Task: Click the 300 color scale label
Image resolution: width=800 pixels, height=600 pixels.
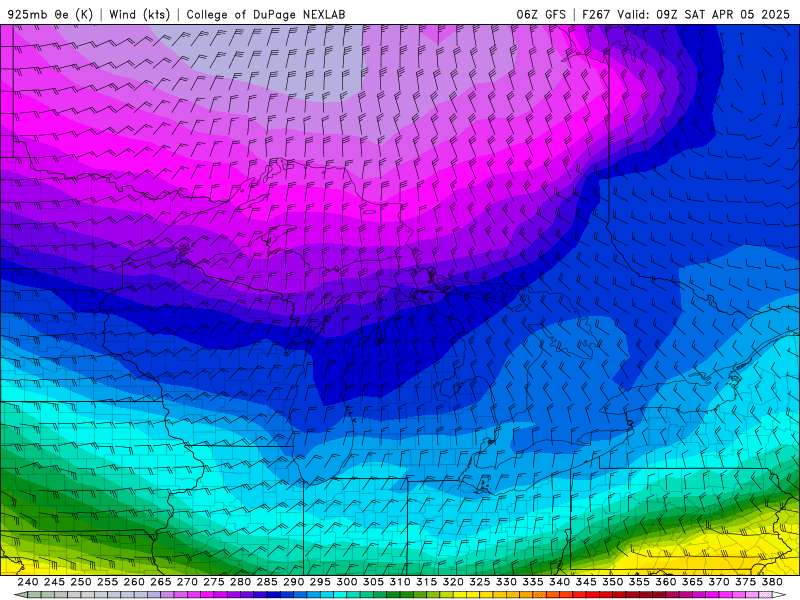Action: coord(346,582)
